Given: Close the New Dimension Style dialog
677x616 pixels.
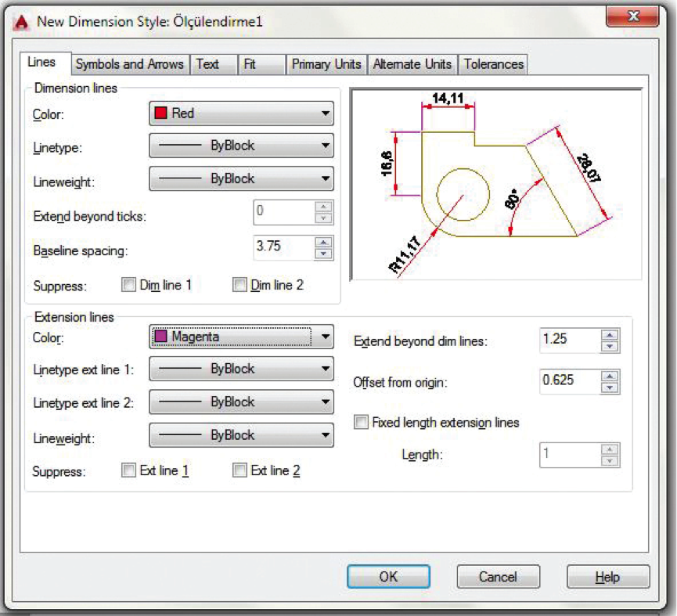Looking at the screenshot, I should [633, 16].
